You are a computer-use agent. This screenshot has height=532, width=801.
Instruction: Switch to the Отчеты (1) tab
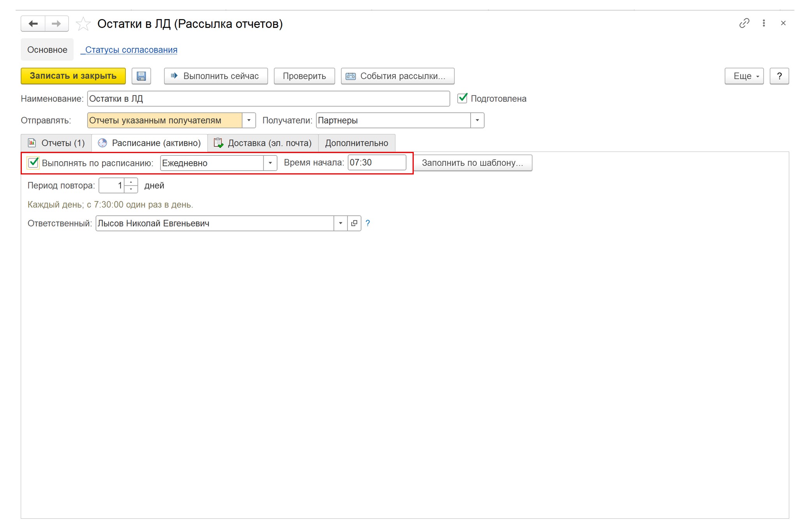tap(56, 143)
